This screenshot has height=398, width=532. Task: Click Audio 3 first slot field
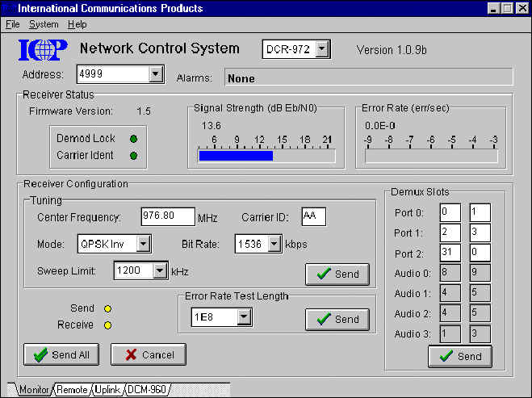pyautogui.click(x=450, y=334)
